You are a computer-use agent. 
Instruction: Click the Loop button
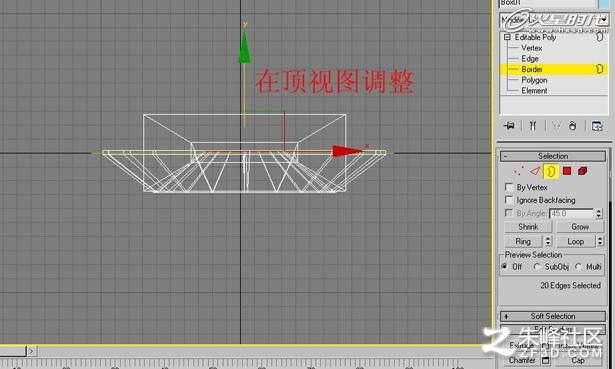(576, 242)
